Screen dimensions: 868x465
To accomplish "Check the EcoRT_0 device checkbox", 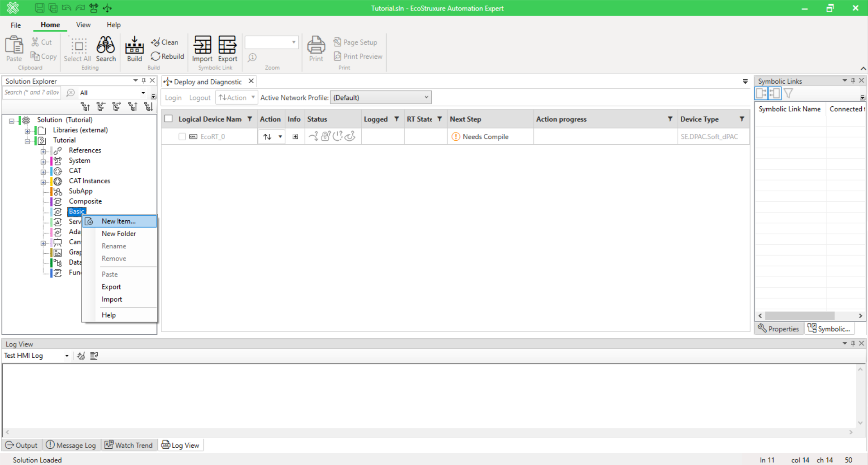I will (x=182, y=137).
